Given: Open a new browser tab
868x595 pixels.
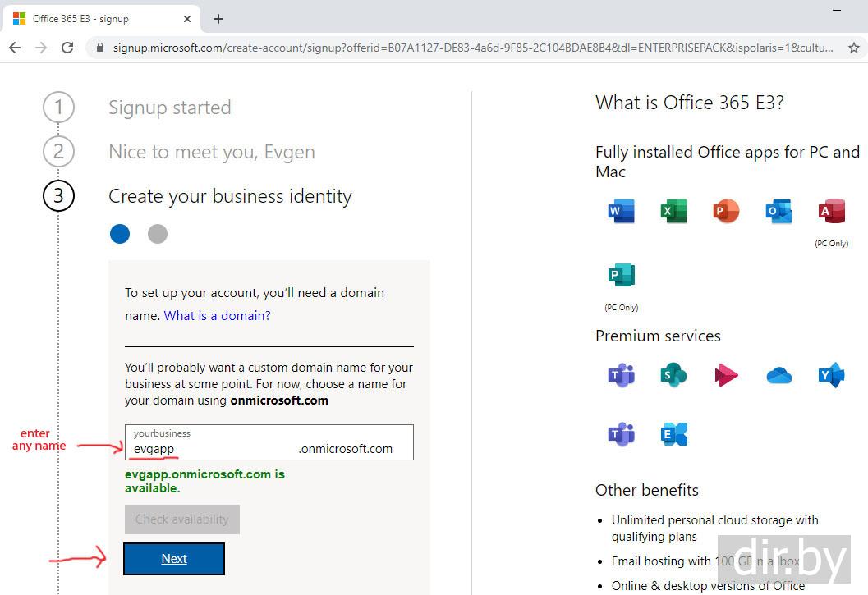Looking at the screenshot, I should (218, 19).
